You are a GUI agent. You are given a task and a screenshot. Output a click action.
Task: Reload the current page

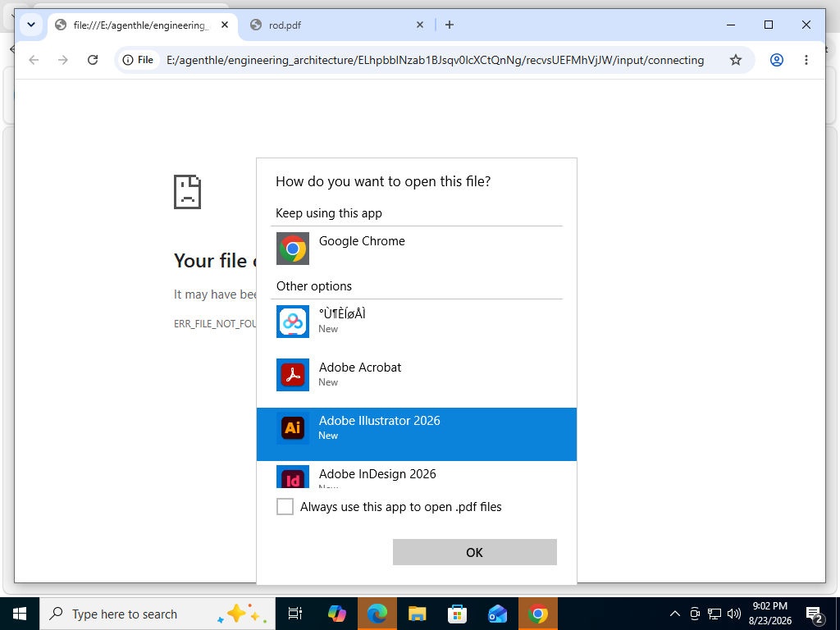[x=93, y=60]
